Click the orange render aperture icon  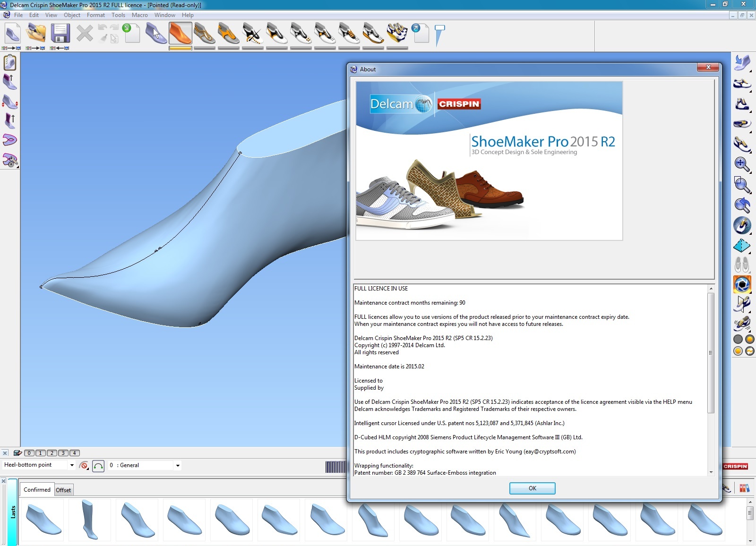pos(742,284)
